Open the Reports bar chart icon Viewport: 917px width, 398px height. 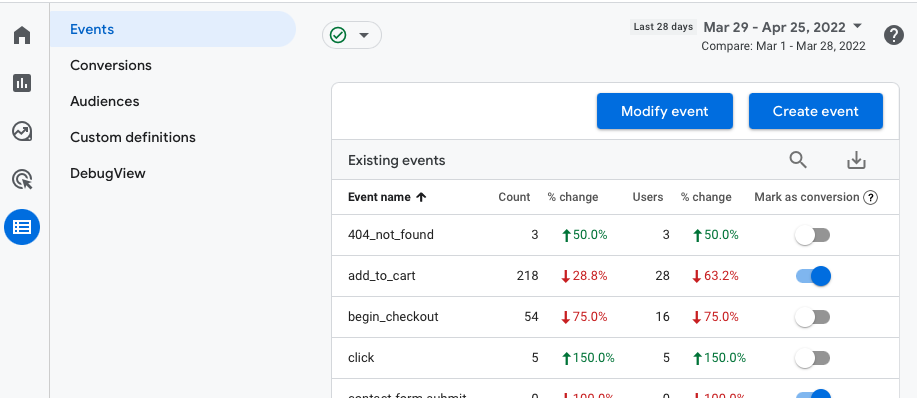[x=22, y=83]
